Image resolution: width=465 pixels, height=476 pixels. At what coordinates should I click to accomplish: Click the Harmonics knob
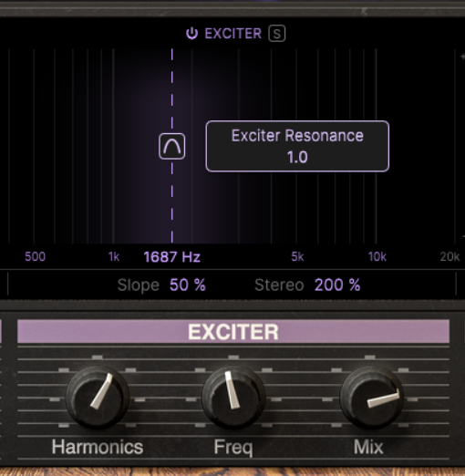98,397
